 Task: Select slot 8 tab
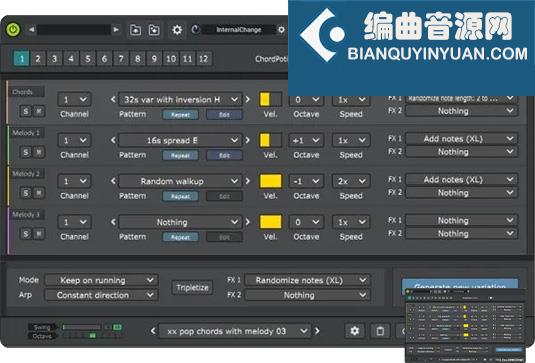click(x=138, y=59)
